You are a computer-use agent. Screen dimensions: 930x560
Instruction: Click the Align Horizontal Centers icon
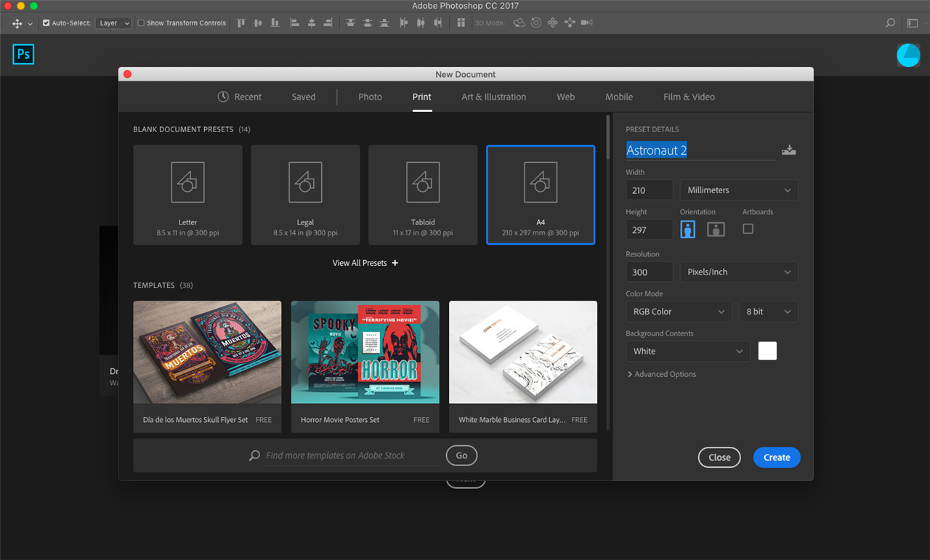point(312,23)
